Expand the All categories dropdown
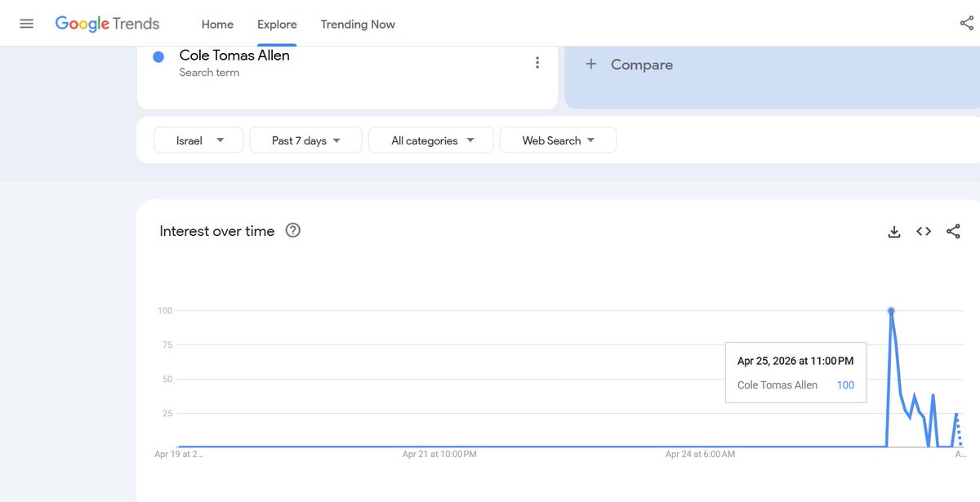 (x=431, y=140)
